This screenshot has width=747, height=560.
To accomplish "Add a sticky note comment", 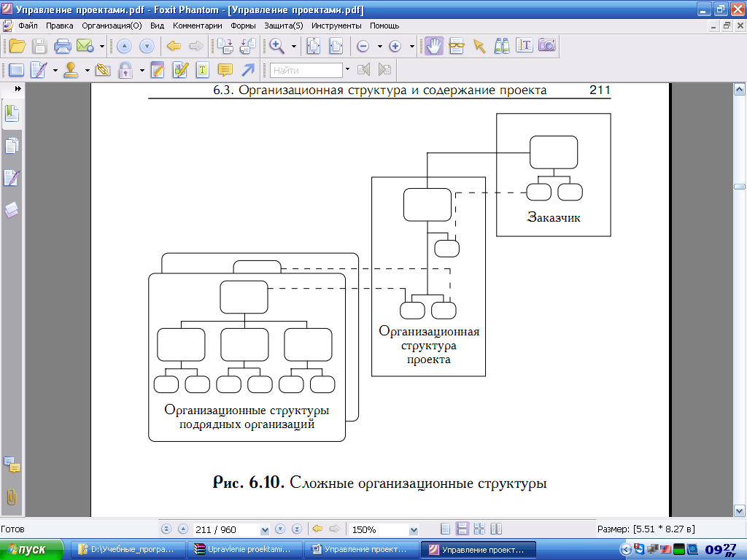I will [225, 71].
